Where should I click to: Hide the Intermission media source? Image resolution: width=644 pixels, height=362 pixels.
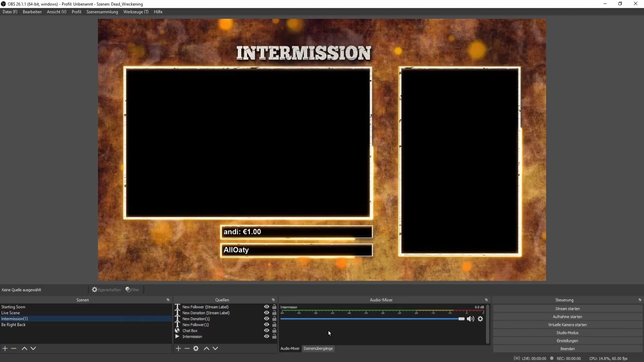(x=267, y=337)
